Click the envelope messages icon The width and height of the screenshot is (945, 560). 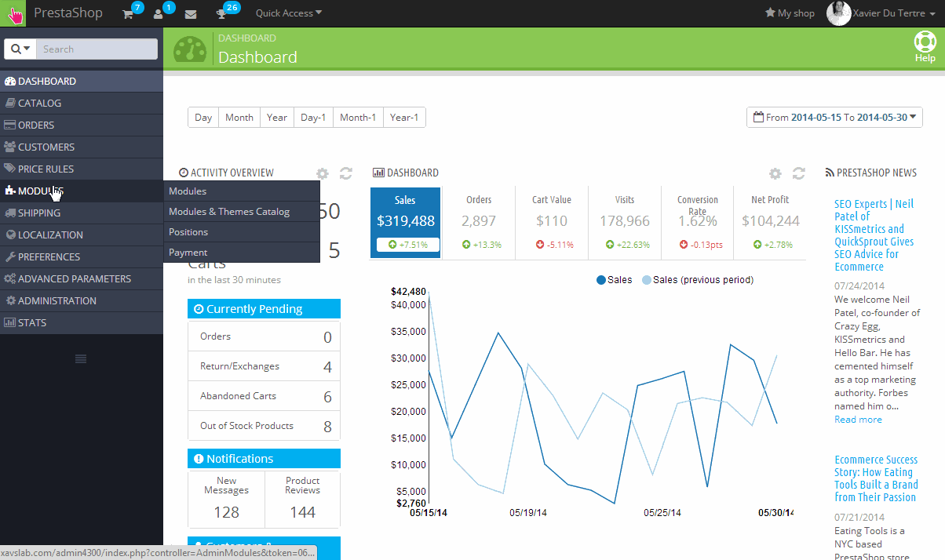click(191, 14)
